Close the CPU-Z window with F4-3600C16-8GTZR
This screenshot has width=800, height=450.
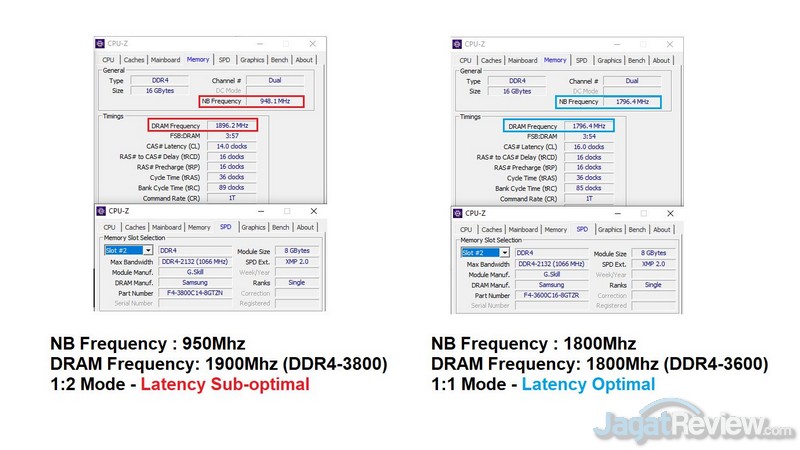click(670, 213)
